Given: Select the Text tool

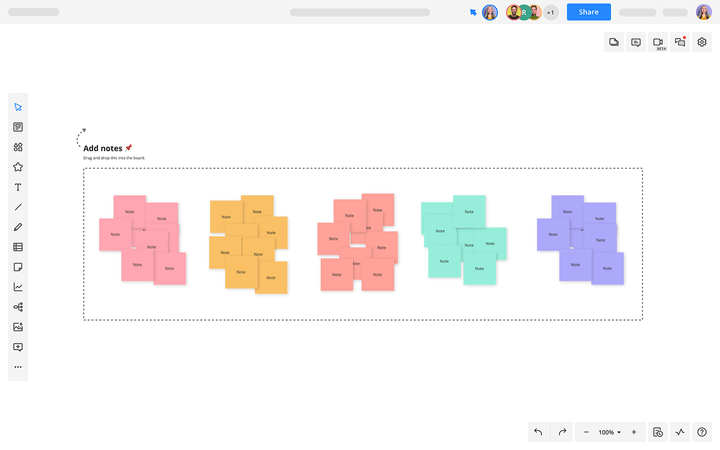Looking at the screenshot, I should point(18,187).
